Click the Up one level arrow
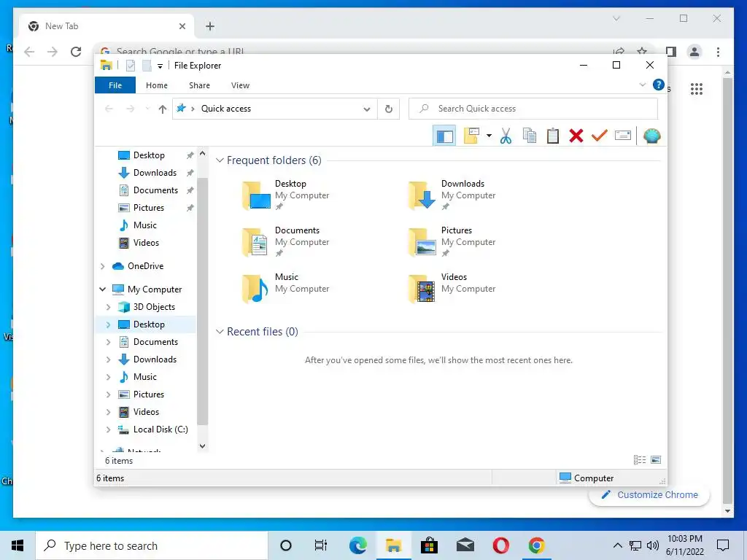 [x=163, y=109]
